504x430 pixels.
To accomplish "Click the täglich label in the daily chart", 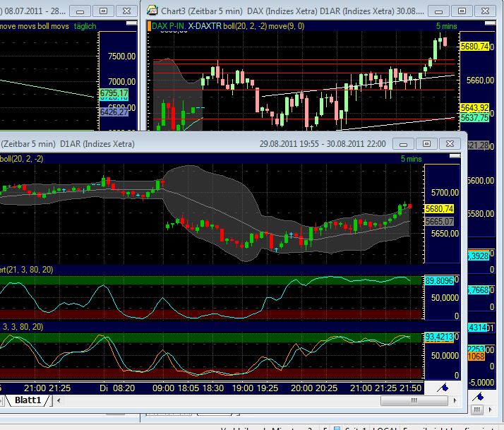I will [x=85, y=26].
